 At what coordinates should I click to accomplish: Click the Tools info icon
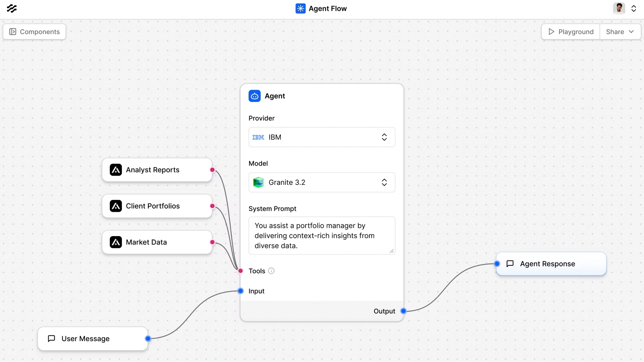pyautogui.click(x=271, y=271)
